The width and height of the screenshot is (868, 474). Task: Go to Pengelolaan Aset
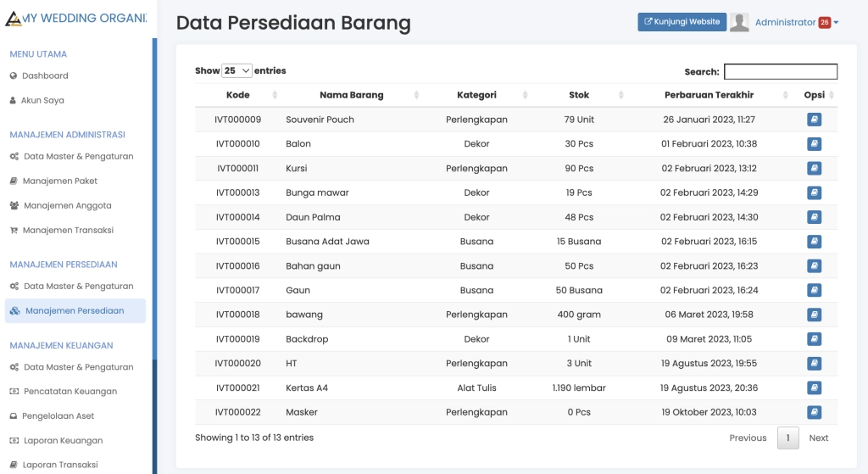[x=58, y=415]
